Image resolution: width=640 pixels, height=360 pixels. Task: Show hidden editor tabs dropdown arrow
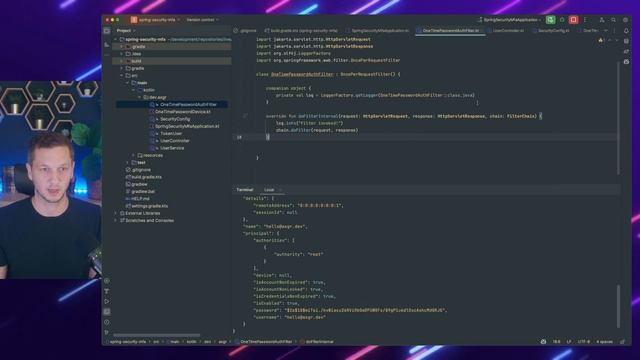pos(606,31)
